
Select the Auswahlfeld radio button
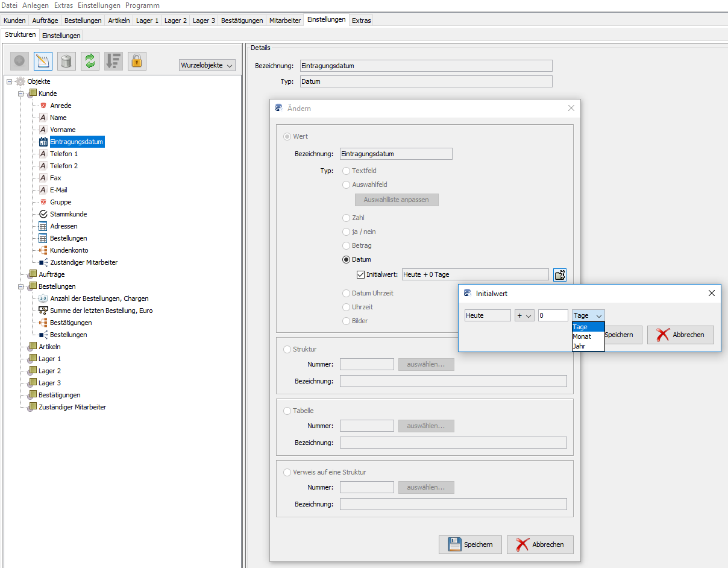tap(347, 185)
